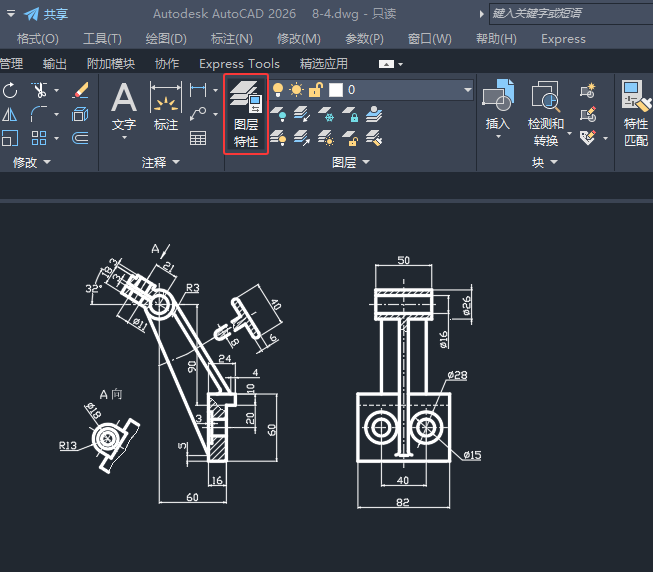Select the Trim scissors tool
The width and height of the screenshot is (653, 572).
tap(39, 90)
